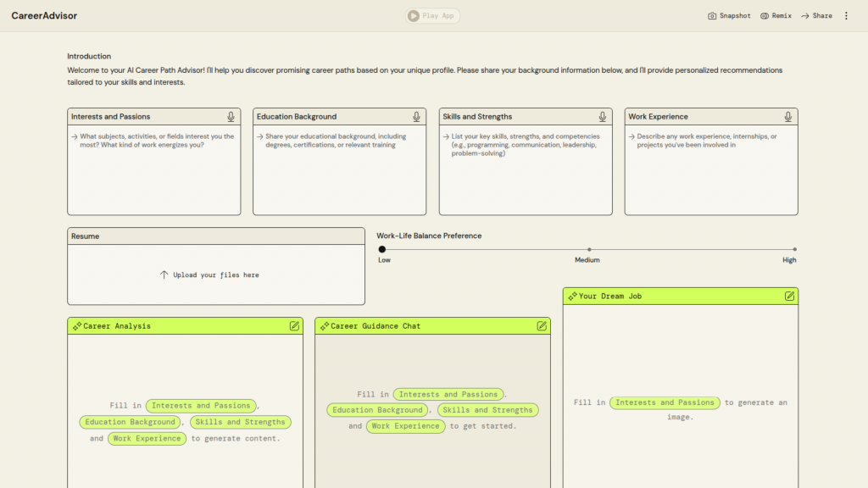Open edit icon on Your Dream Job
This screenshot has width=868, height=488.
coord(789,297)
